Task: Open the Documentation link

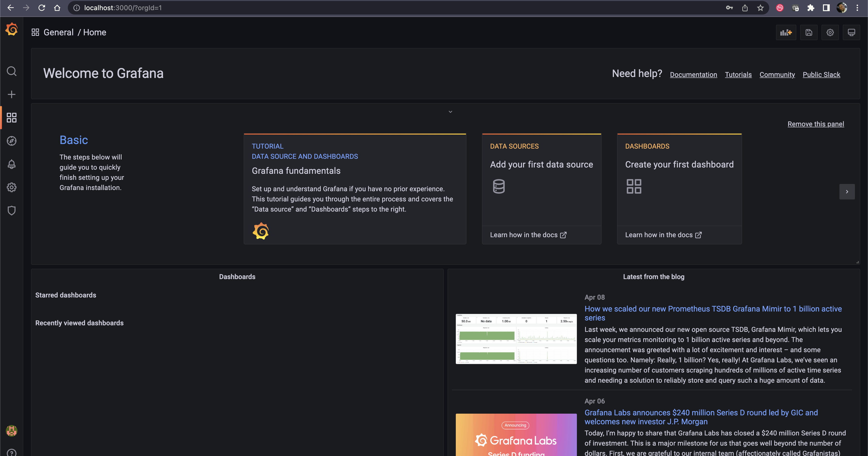Action: point(693,75)
